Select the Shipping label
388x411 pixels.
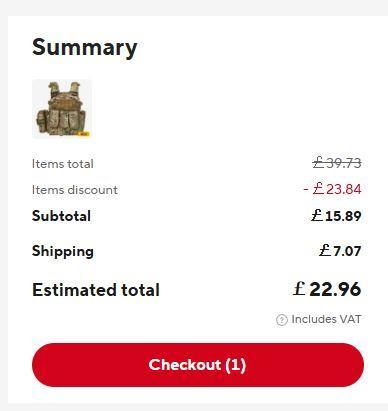point(63,251)
